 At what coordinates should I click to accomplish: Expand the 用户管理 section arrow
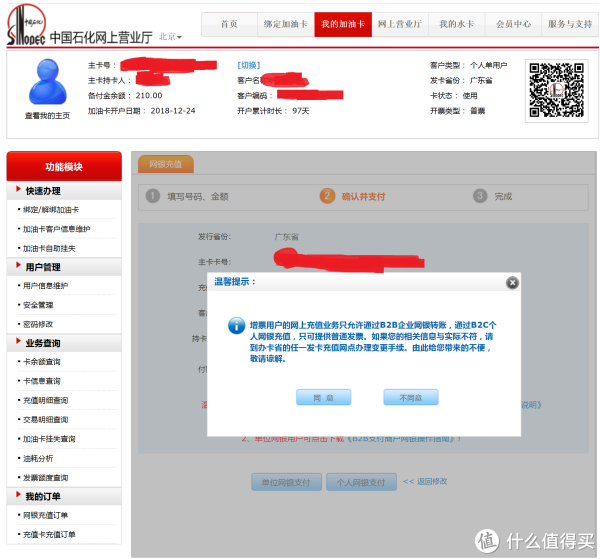18,265
